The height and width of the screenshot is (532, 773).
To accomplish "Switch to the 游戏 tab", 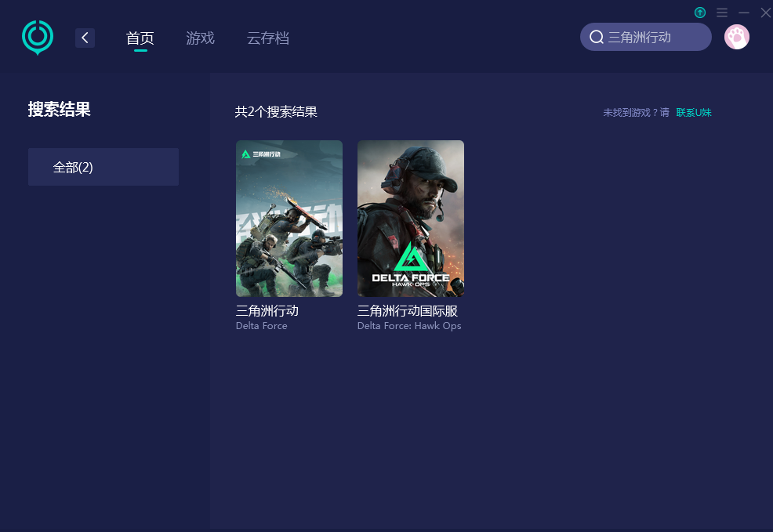I will [x=200, y=38].
